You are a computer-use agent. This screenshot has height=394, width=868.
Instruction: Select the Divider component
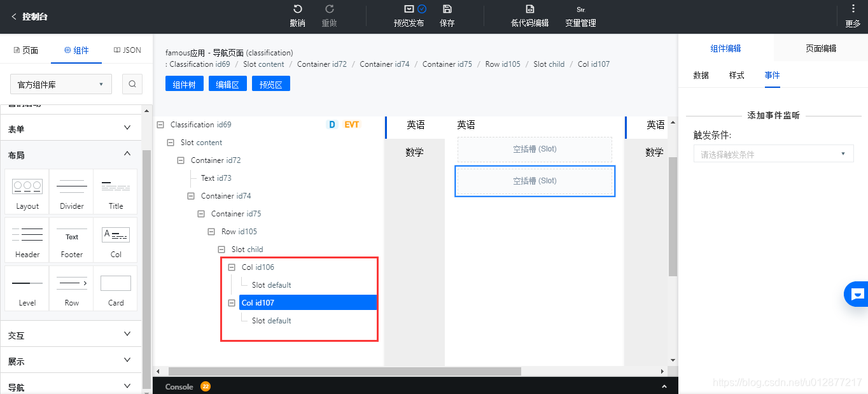(71, 191)
